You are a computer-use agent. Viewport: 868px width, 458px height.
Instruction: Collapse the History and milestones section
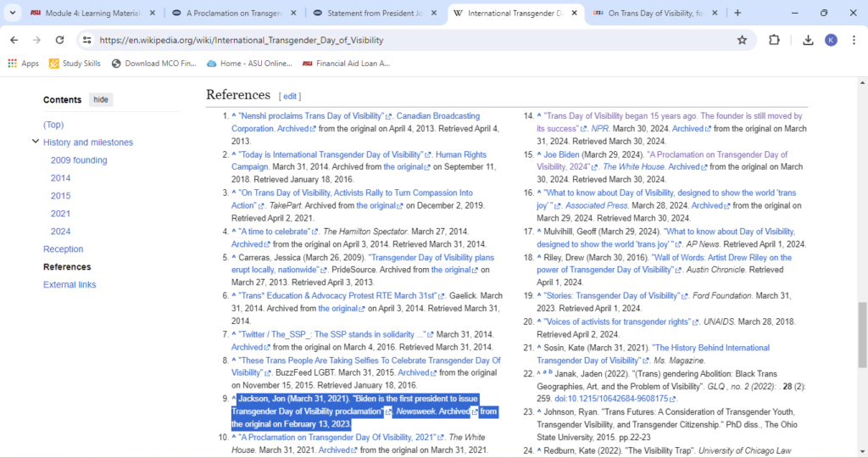36,142
